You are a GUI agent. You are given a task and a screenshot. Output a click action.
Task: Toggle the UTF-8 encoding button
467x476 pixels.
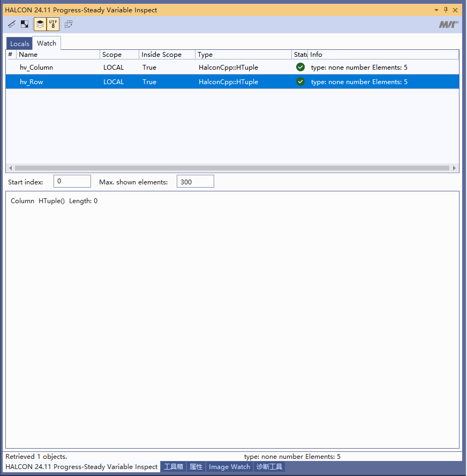(53, 24)
